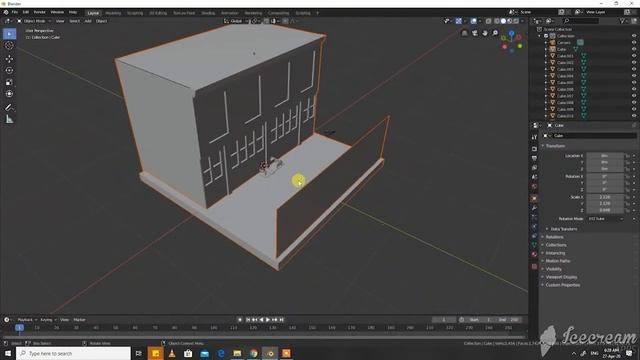640x360 pixels.
Task: Click the outliner filter funnel icon
Action: click(622, 21)
